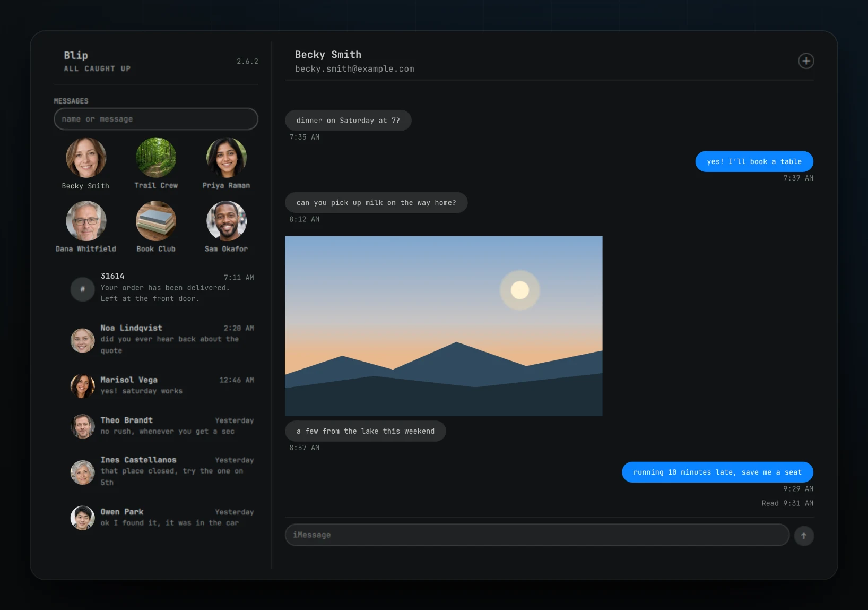Click 'a few from the lake' caption bubble
Screen dimensions: 868x610
[x=366, y=431]
